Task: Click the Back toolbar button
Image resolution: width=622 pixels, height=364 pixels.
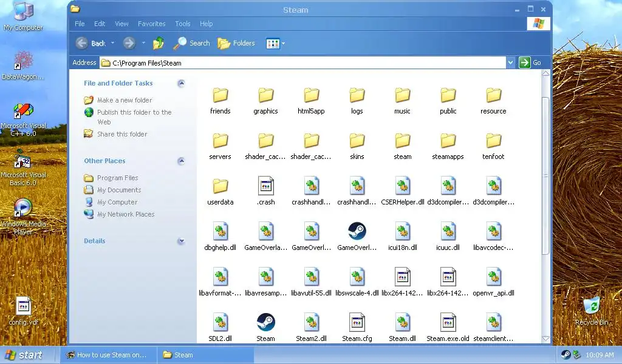Action: point(91,43)
